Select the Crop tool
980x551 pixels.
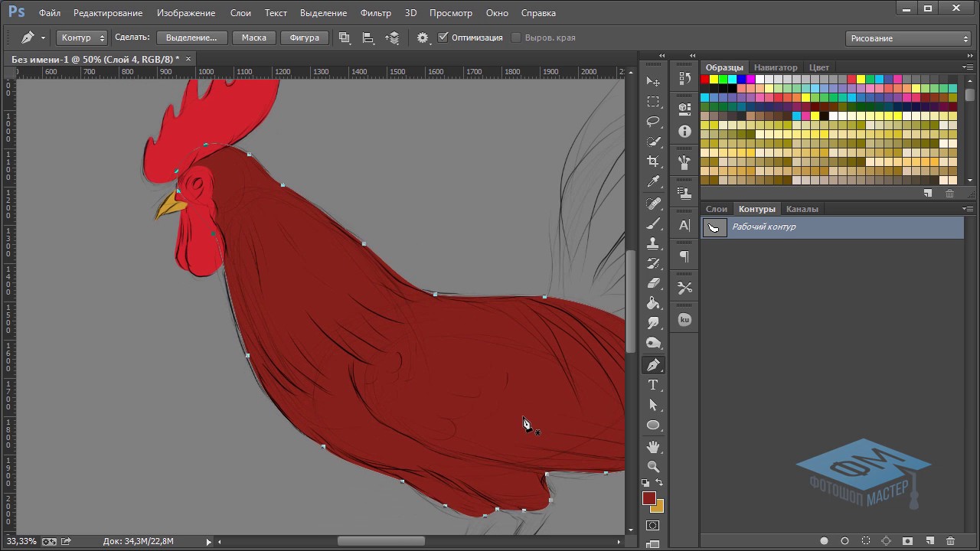[653, 161]
